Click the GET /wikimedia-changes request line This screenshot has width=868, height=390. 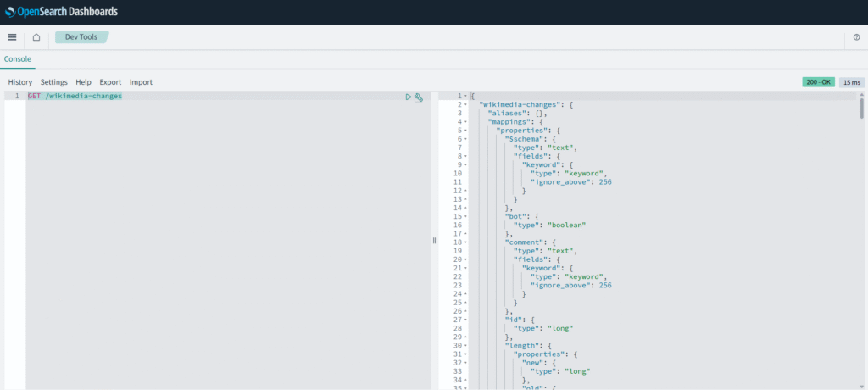pos(75,96)
